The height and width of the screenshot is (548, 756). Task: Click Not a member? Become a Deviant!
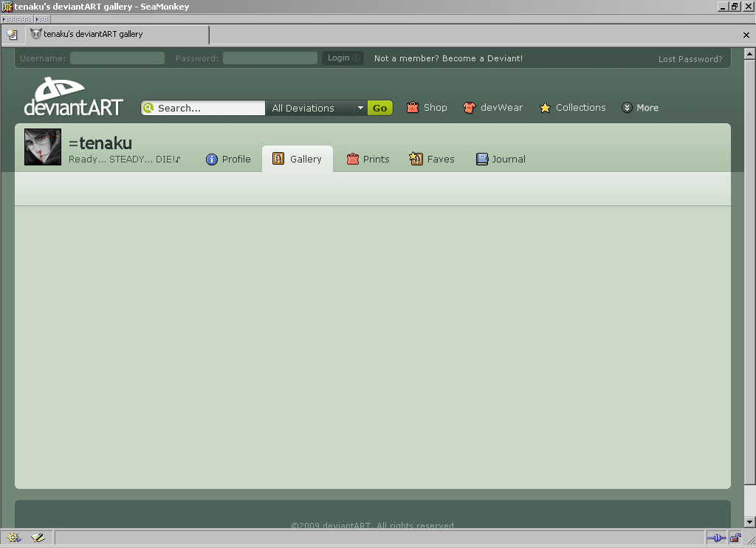click(x=448, y=58)
